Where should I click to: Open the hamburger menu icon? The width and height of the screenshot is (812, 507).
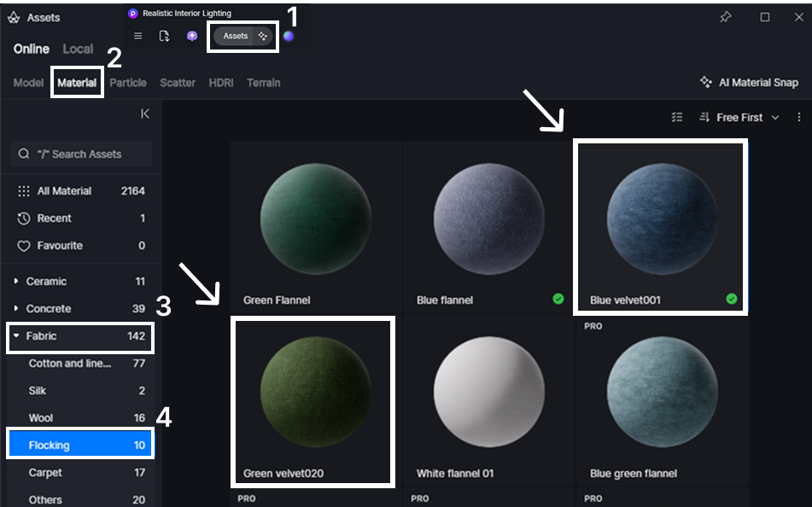pyautogui.click(x=137, y=36)
